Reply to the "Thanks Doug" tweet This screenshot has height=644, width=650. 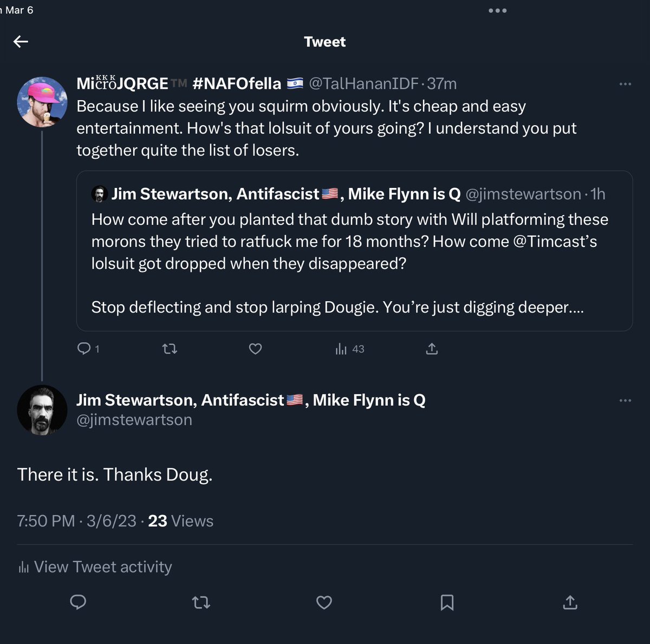point(78,602)
